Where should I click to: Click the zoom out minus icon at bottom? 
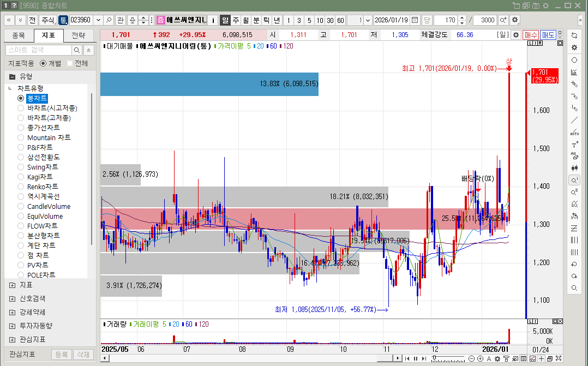click(x=472, y=358)
